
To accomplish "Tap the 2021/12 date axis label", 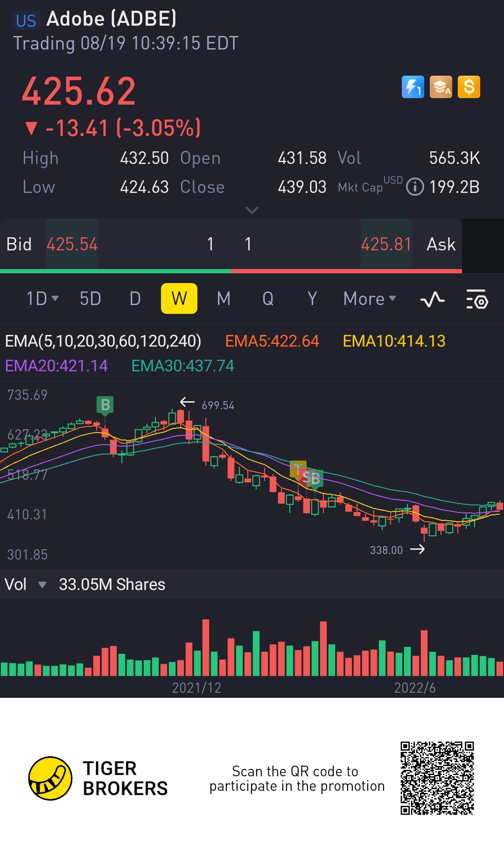I will [196, 688].
